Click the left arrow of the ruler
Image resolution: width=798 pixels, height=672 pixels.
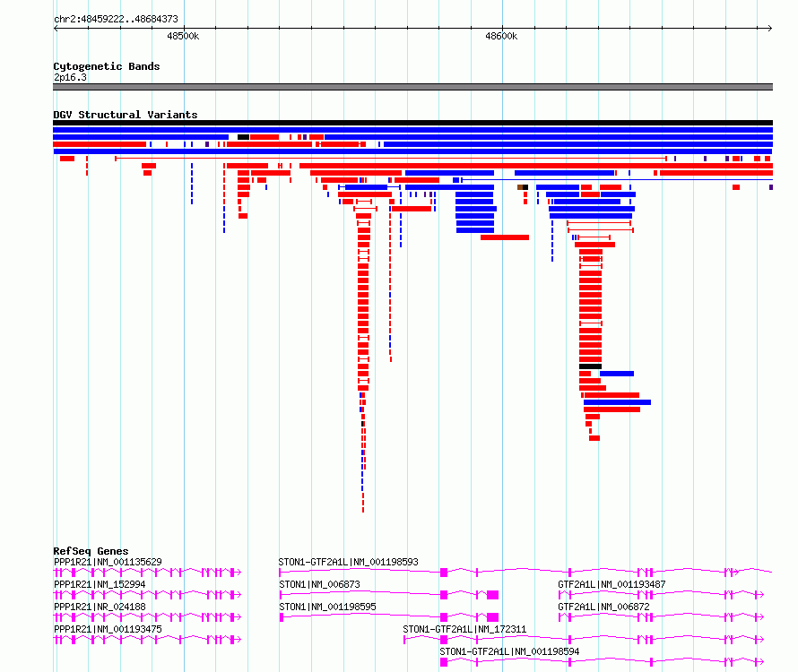[x=56, y=29]
